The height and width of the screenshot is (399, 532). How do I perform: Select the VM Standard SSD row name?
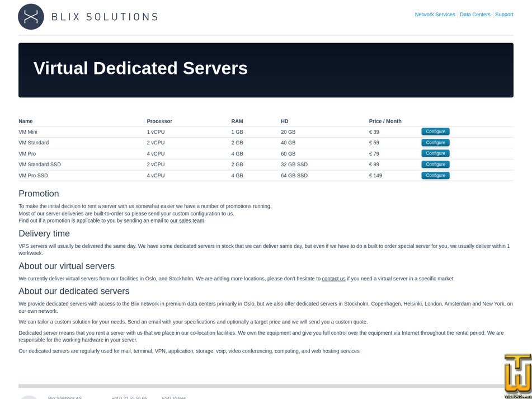(40, 164)
